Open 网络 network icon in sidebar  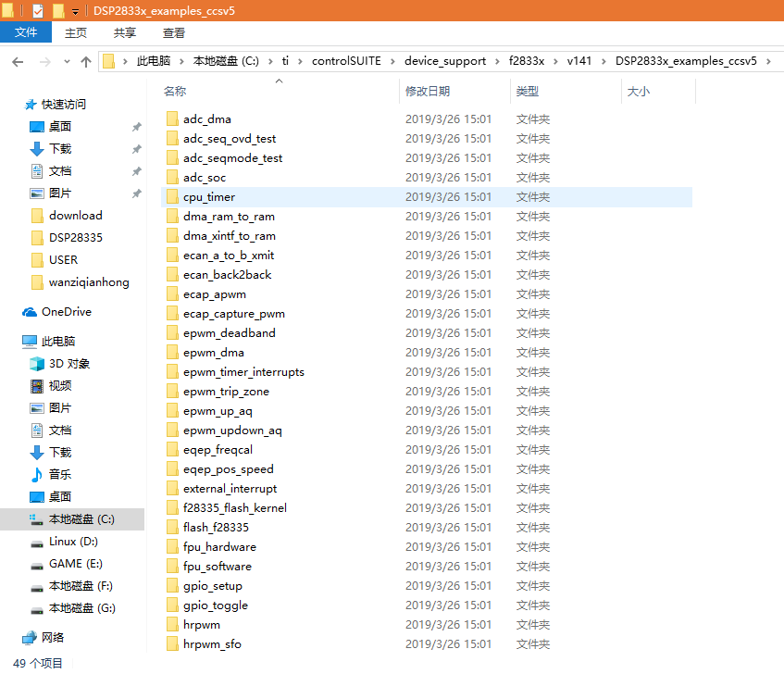(30, 638)
